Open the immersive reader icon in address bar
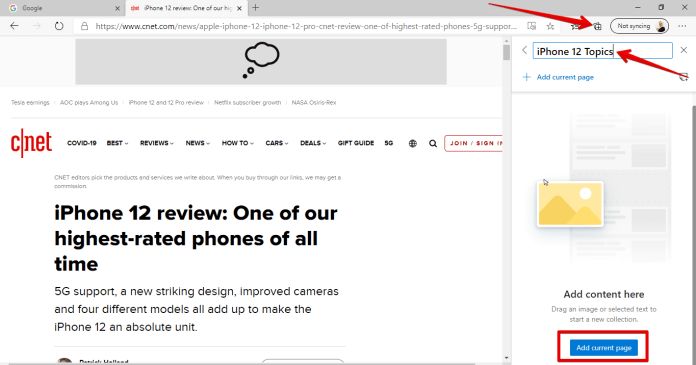 pos(531,26)
